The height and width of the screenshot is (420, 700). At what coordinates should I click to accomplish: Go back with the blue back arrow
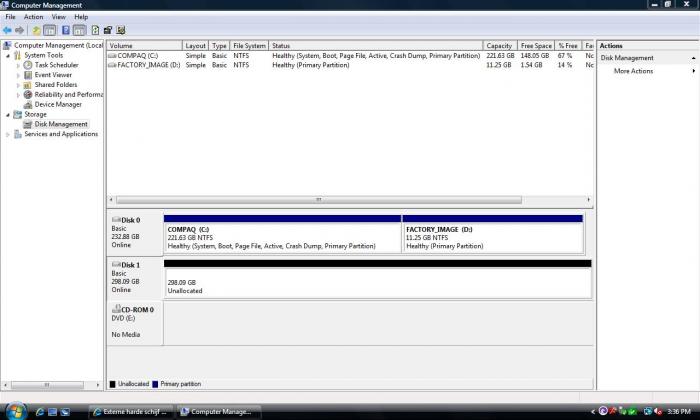7,30
